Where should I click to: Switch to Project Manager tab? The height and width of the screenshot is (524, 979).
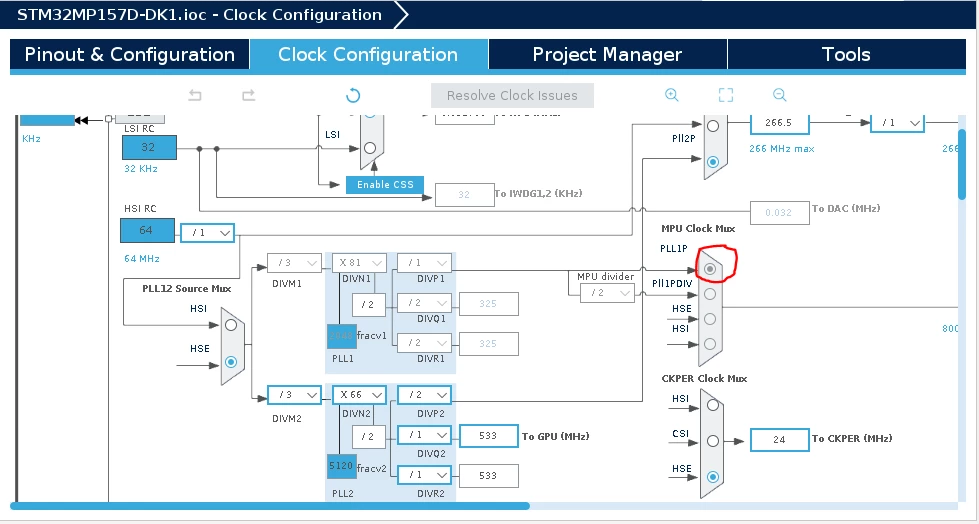pyautogui.click(x=608, y=54)
